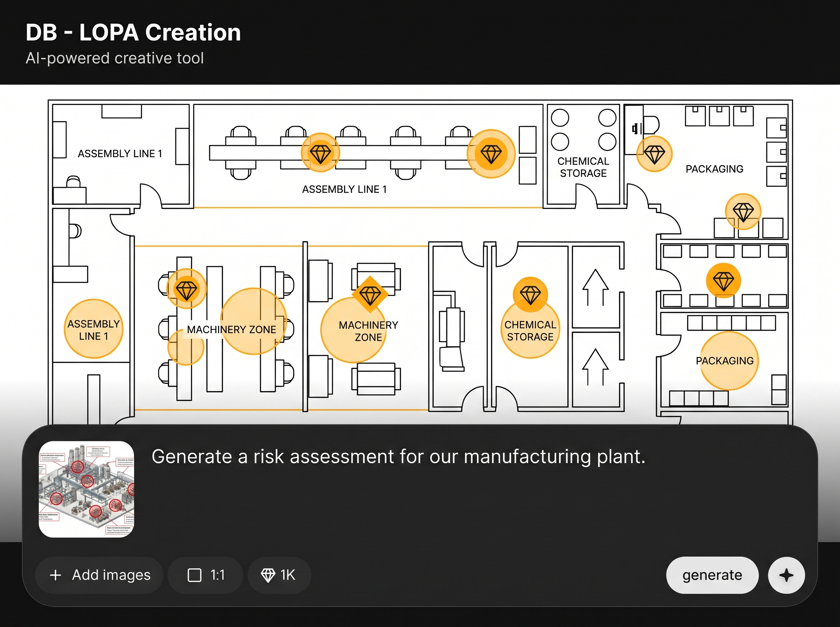Open the Add images option
Viewport: 840px width, 627px height.
(99, 575)
